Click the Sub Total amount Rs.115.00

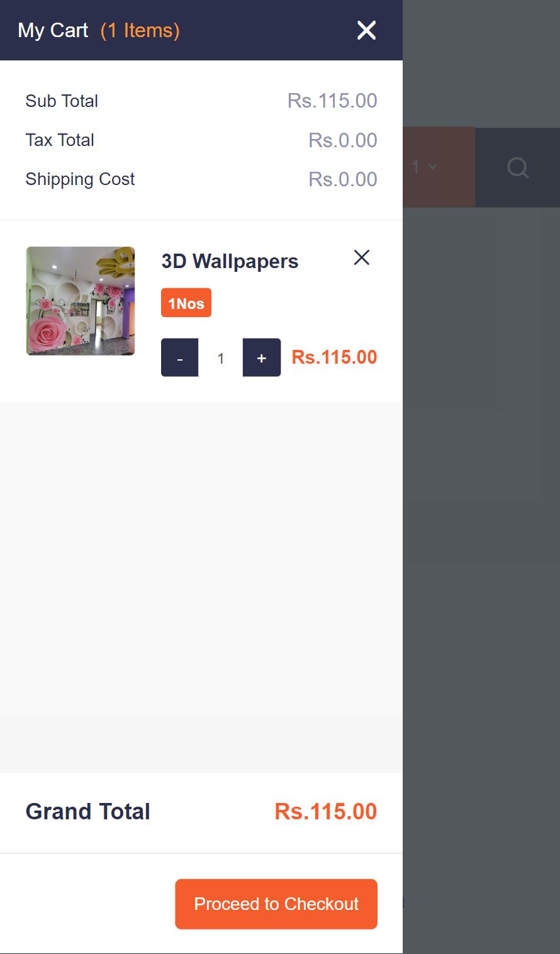pos(332,101)
